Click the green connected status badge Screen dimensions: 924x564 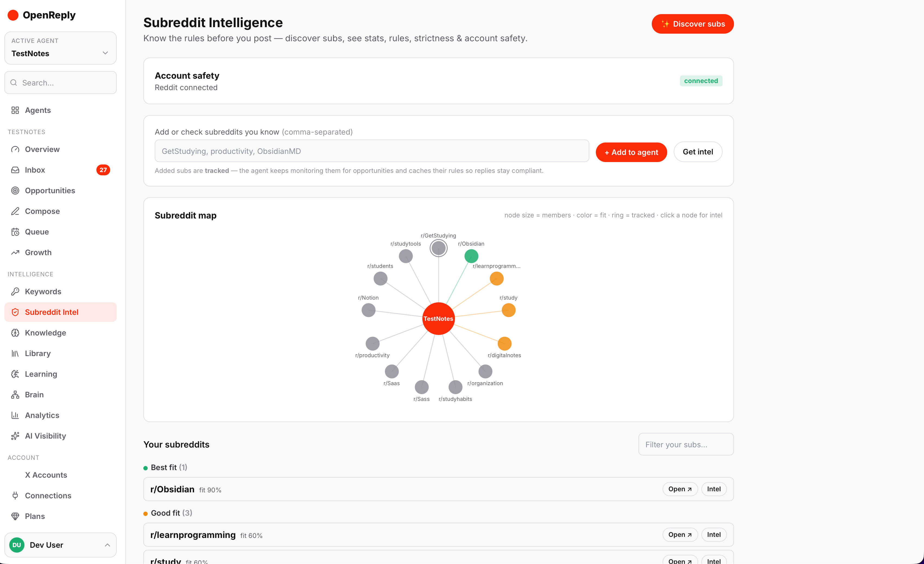[701, 81]
